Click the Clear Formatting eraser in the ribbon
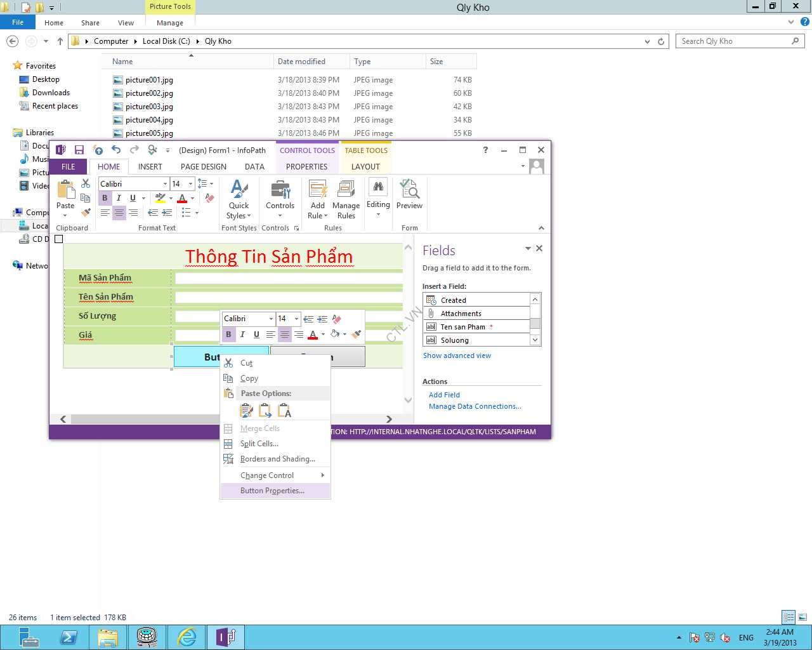 tap(210, 197)
